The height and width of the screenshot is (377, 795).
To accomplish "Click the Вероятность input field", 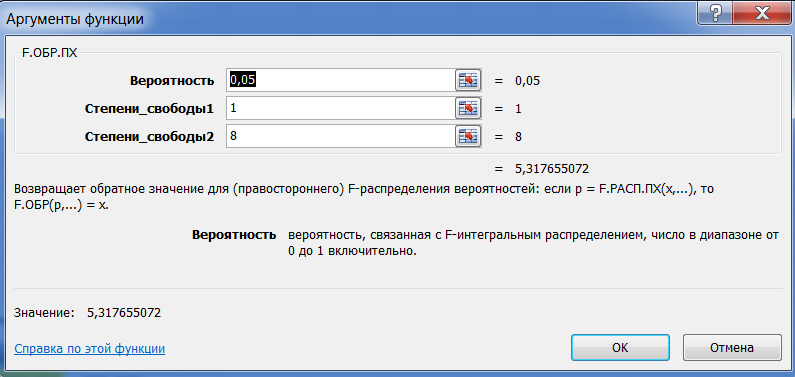I will pos(340,81).
